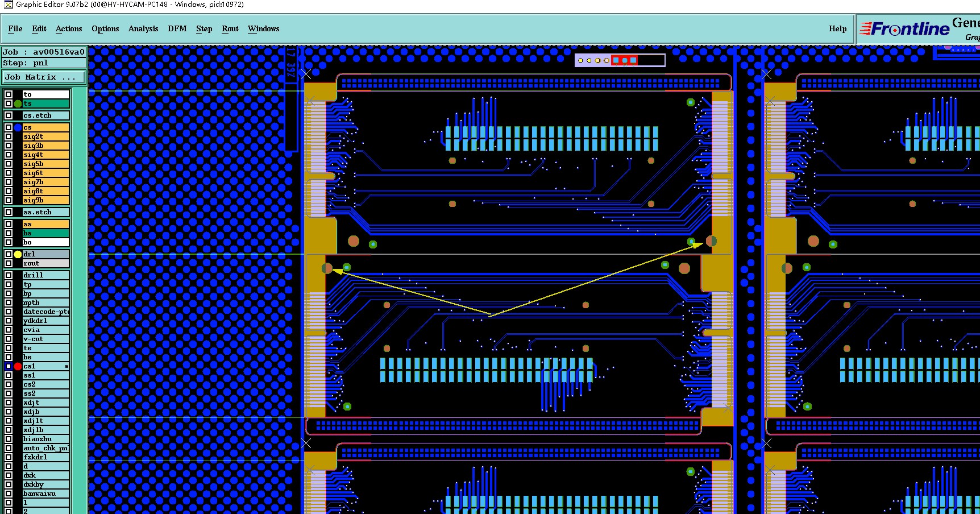
Task: Select the ydkdrl layer name
Action: pos(45,321)
